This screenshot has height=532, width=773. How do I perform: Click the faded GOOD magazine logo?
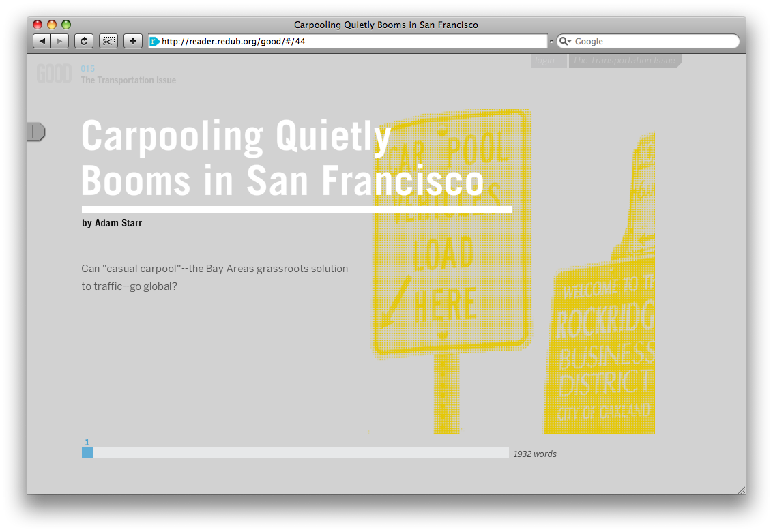54,74
